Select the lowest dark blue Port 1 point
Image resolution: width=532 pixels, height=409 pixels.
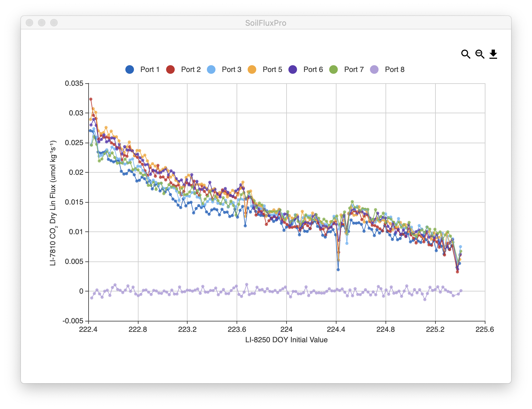338,270
